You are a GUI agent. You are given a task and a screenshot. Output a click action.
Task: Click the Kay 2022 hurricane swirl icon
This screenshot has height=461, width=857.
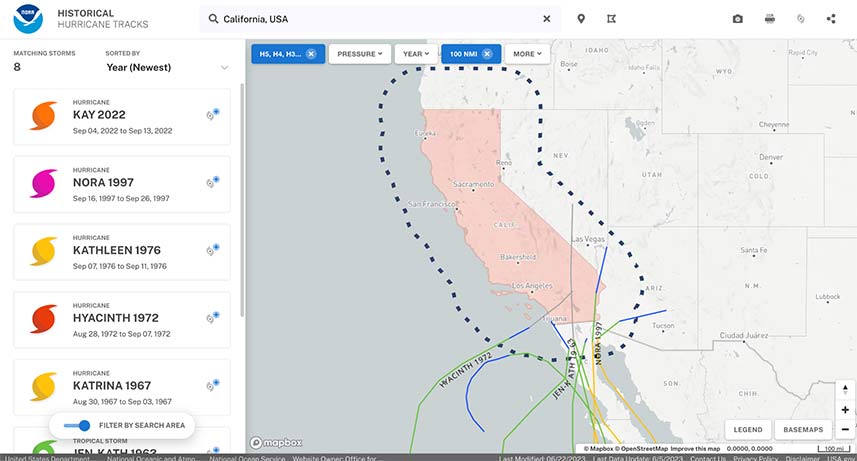point(43,116)
